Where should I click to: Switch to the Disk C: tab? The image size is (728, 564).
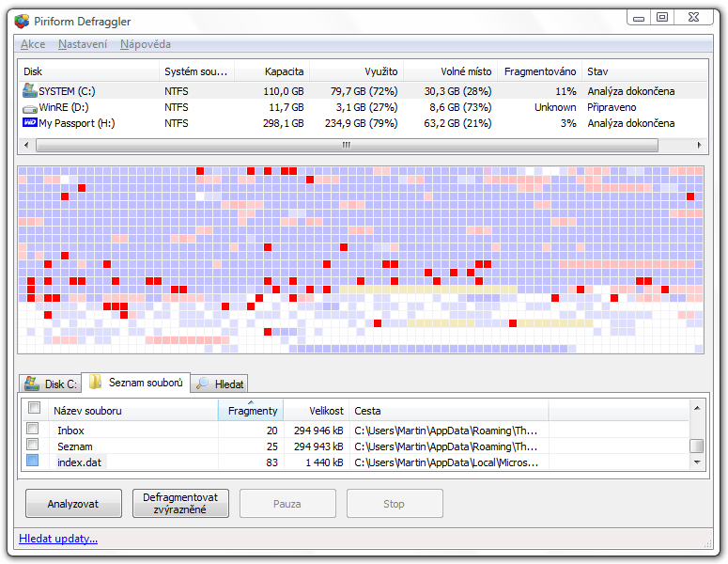click(51, 384)
